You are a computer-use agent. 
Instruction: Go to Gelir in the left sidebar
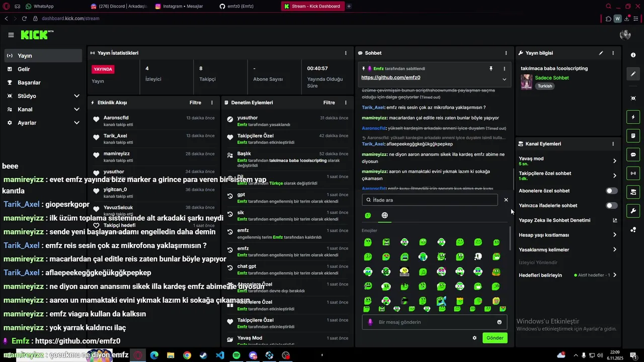(43, 69)
